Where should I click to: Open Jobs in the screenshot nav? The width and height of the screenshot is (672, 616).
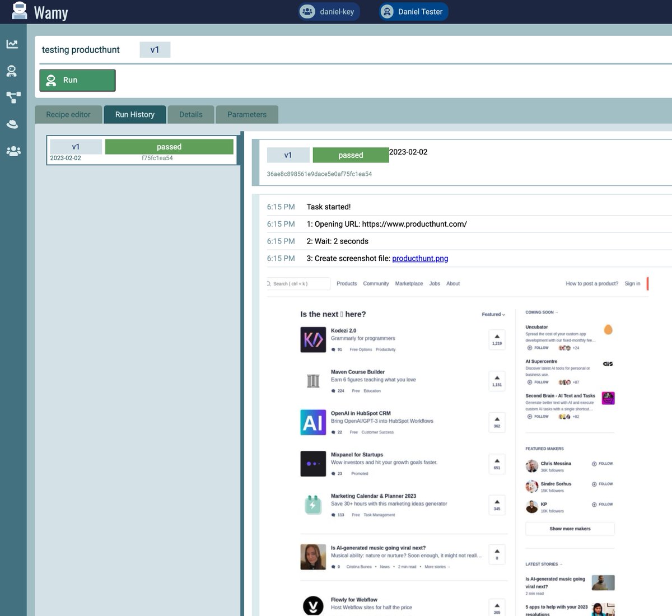point(435,283)
